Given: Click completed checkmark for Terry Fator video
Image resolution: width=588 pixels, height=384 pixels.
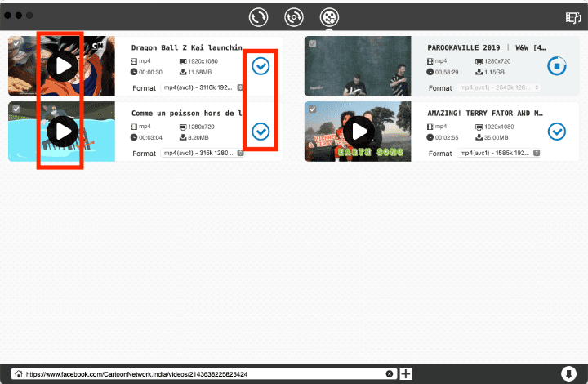Looking at the screenshot, I should pyautogui.click(x=557, y=132).
